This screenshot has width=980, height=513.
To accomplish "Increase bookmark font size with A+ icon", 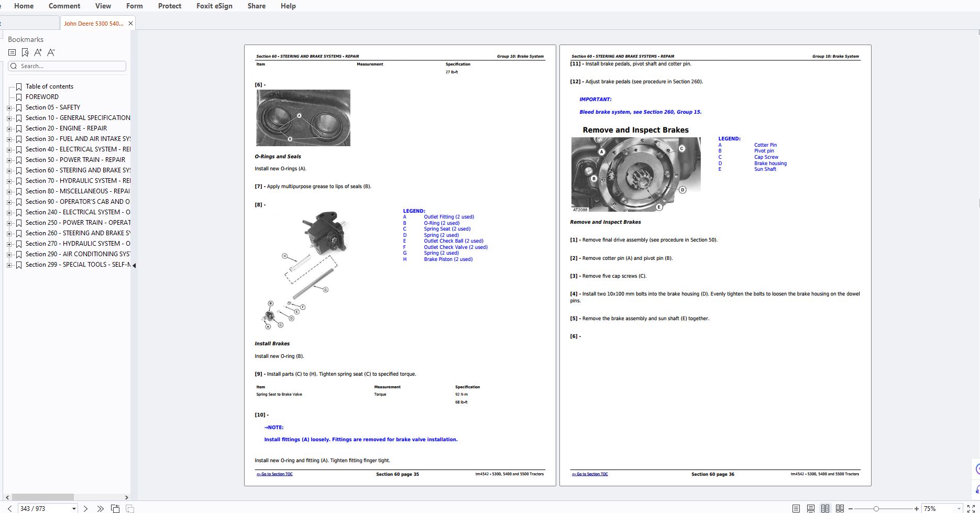I will (38, 52).
